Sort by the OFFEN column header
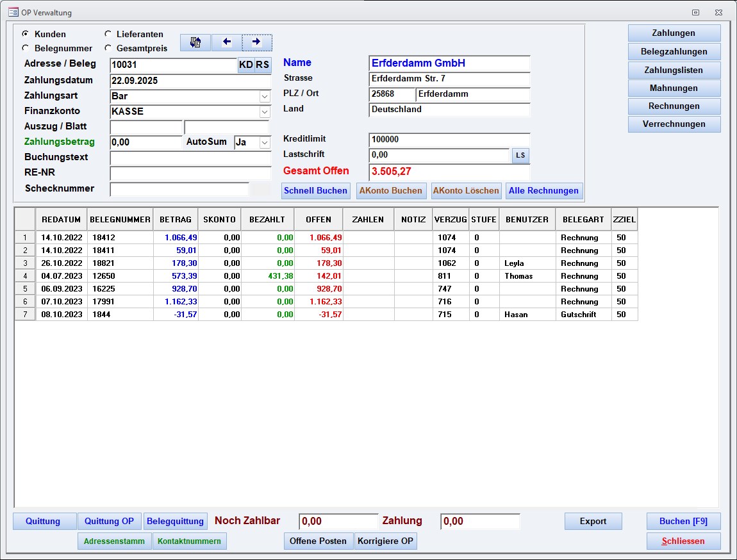Screen dimensions: 737x560 [319, 219]
